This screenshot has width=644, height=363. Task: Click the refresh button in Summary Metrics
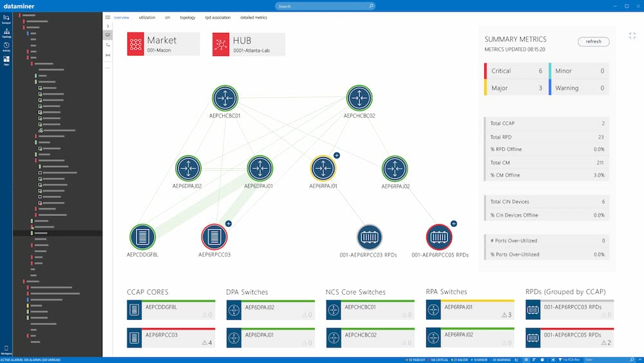(x=594, y=41)
